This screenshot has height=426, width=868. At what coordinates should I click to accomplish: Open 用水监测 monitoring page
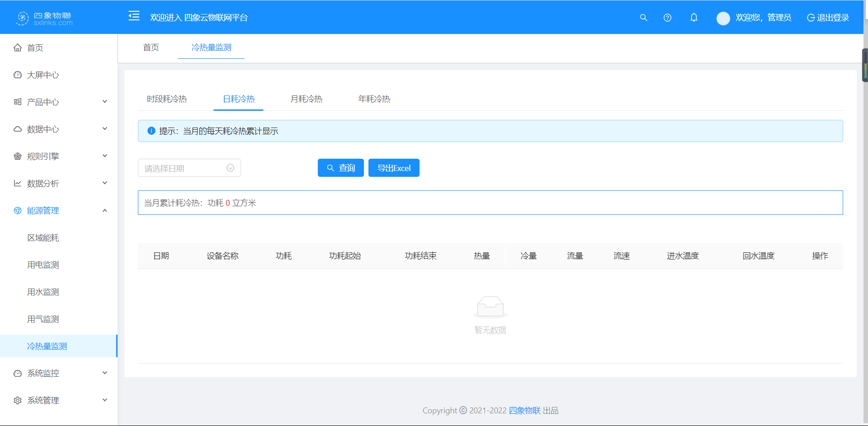(42, 292)
